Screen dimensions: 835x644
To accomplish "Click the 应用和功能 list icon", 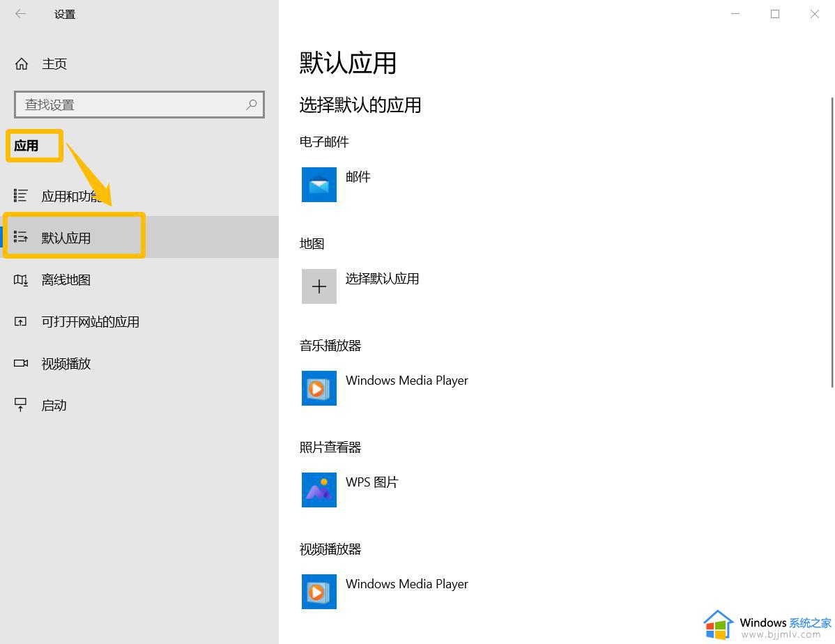I will point(21,195).
